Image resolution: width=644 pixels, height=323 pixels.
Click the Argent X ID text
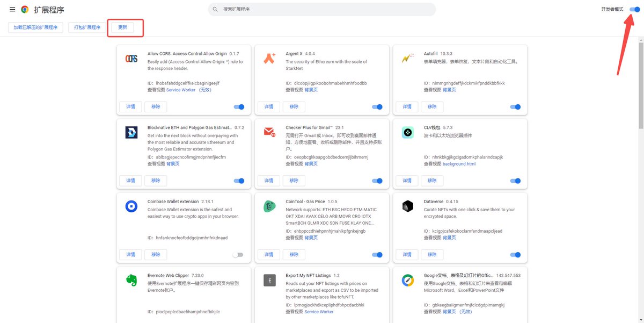(326, 83)
